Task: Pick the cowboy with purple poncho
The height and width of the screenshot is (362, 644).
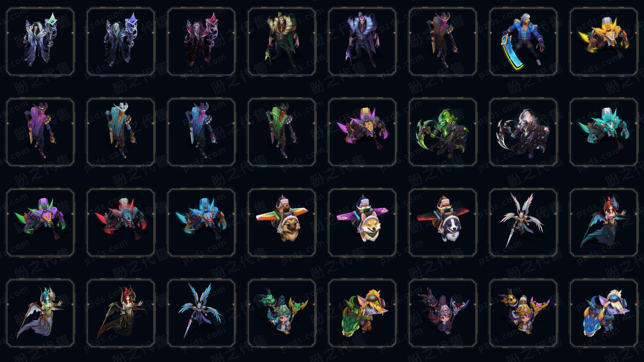Action: pos(40,132)
